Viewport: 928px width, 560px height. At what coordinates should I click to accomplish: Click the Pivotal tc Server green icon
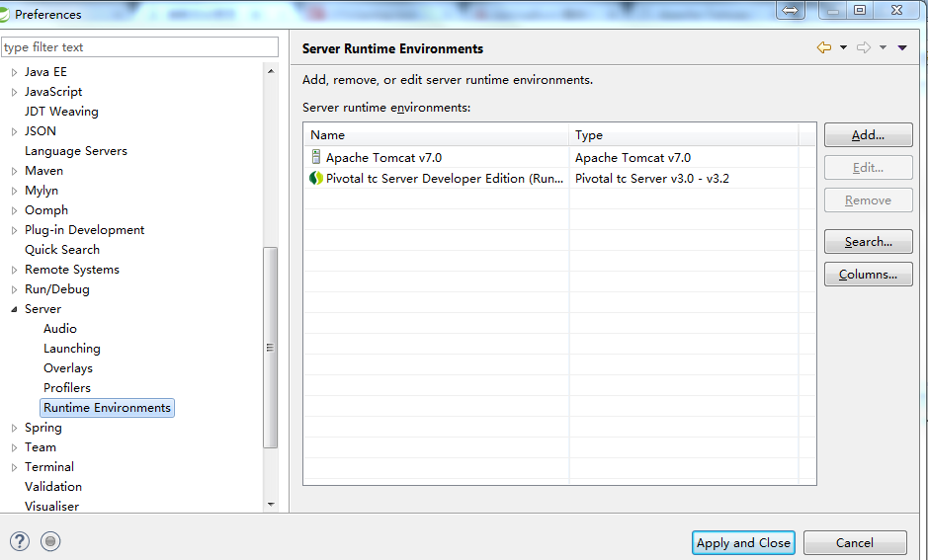point(316,178)
